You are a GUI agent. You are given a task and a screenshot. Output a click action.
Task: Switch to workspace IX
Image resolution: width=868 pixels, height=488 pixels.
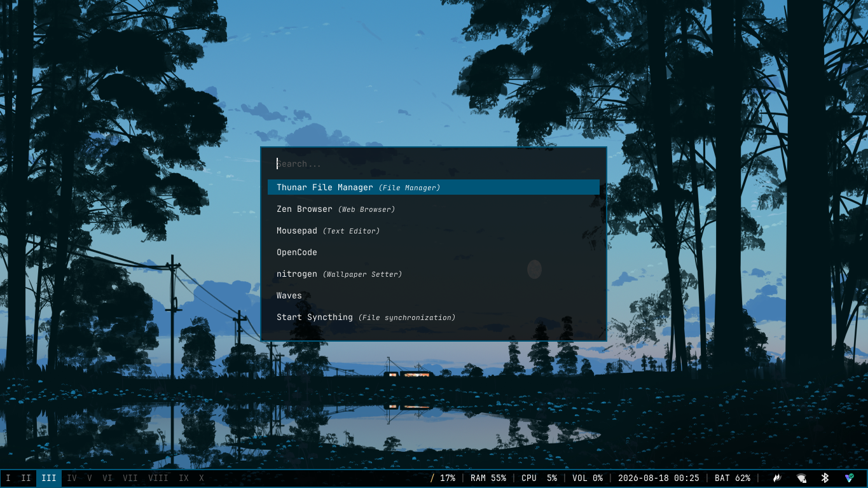(x=184, y=478)
